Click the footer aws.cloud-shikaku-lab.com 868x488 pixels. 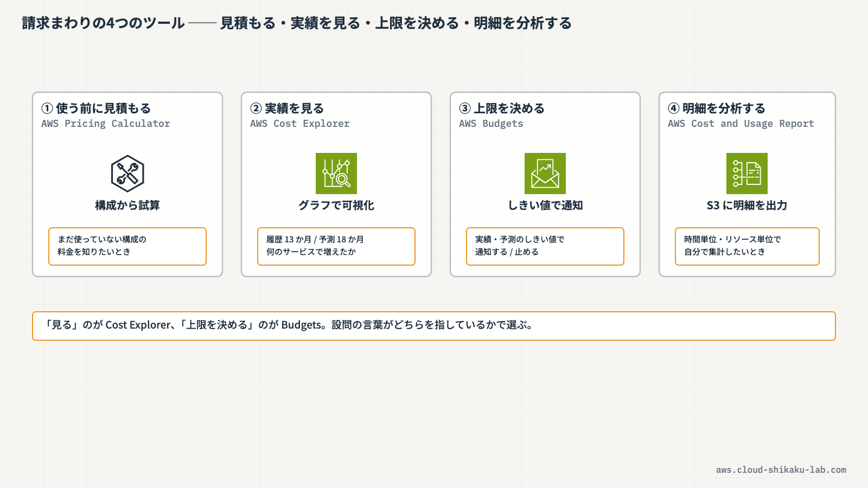[781, 470]
